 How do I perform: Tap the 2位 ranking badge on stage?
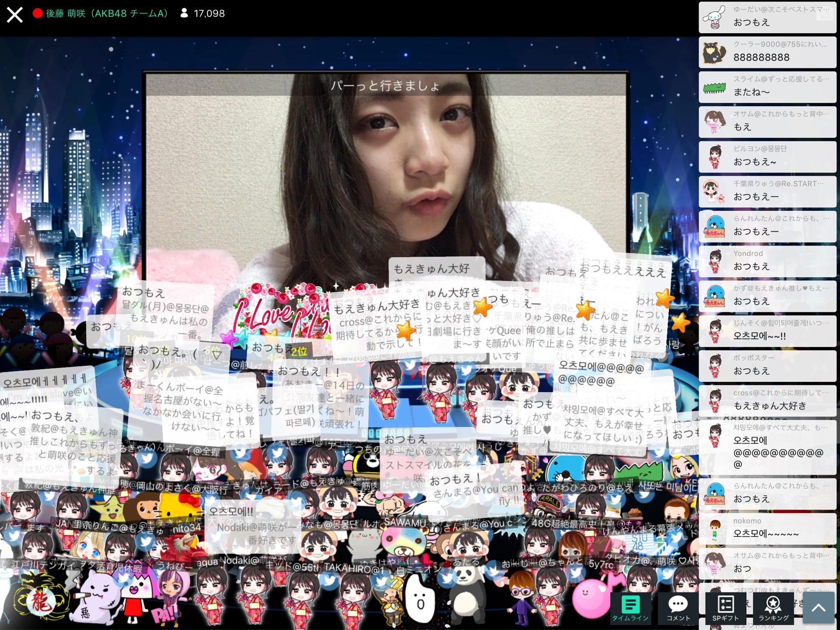tap(299, 351)
